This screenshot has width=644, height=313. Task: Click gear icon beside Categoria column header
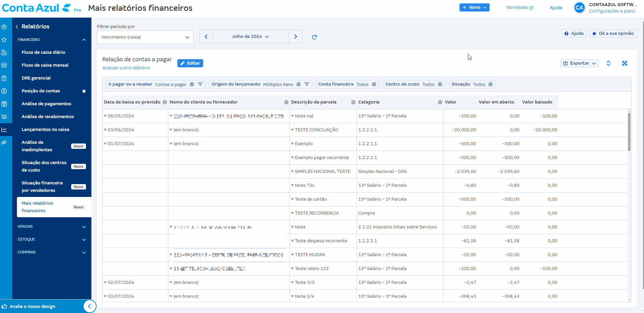[x=440, y=102]
